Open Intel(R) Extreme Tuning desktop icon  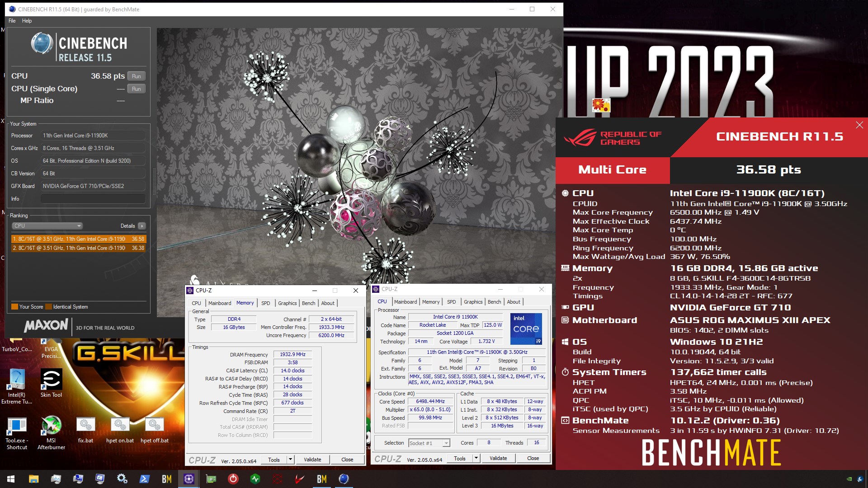[x=17, y=386]
